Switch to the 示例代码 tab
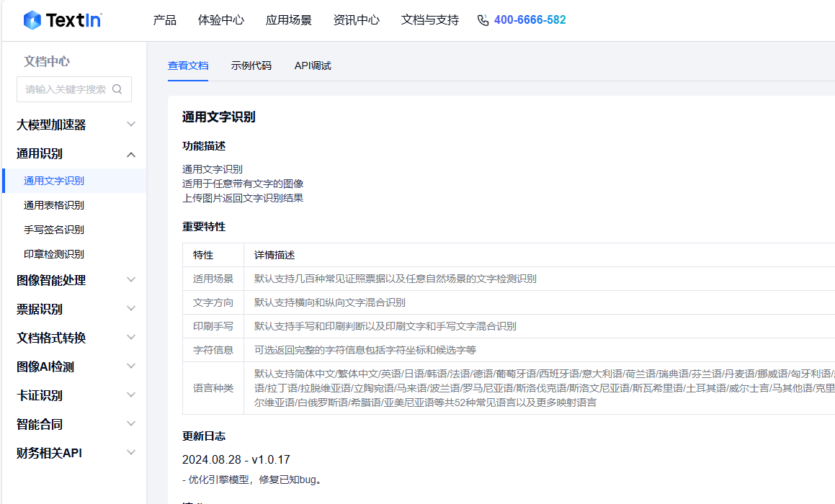Screen dimensions: 835x504 (x=251, y=66)
